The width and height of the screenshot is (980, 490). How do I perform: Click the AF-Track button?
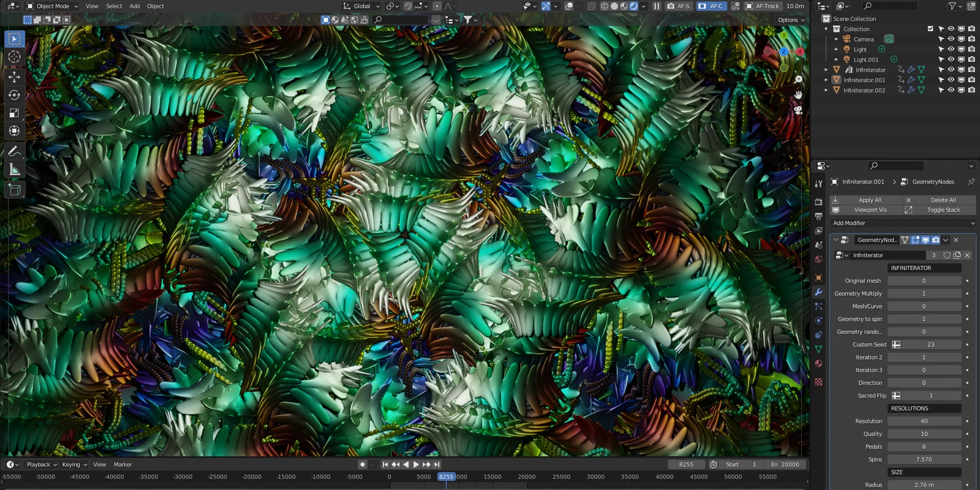coord(762,6)
